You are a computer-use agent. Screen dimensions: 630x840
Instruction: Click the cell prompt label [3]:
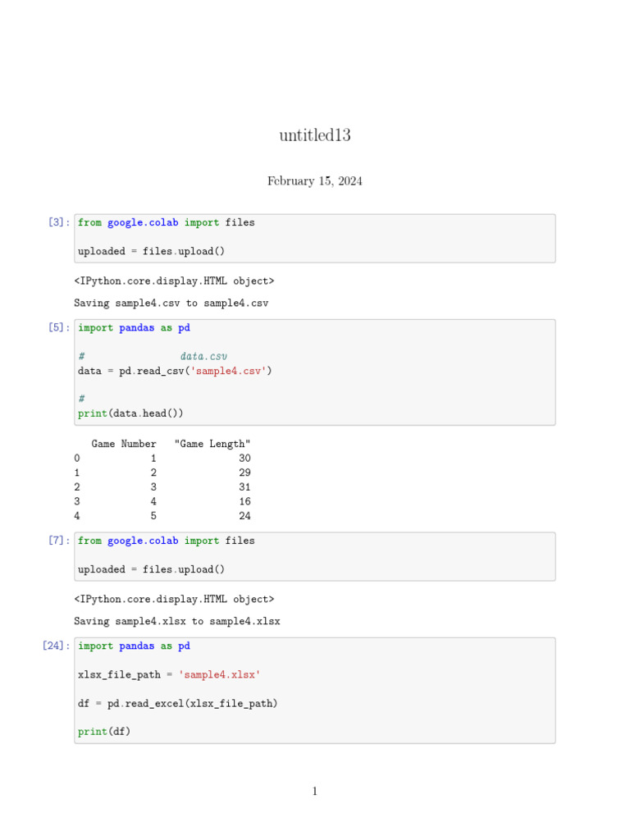59,221
